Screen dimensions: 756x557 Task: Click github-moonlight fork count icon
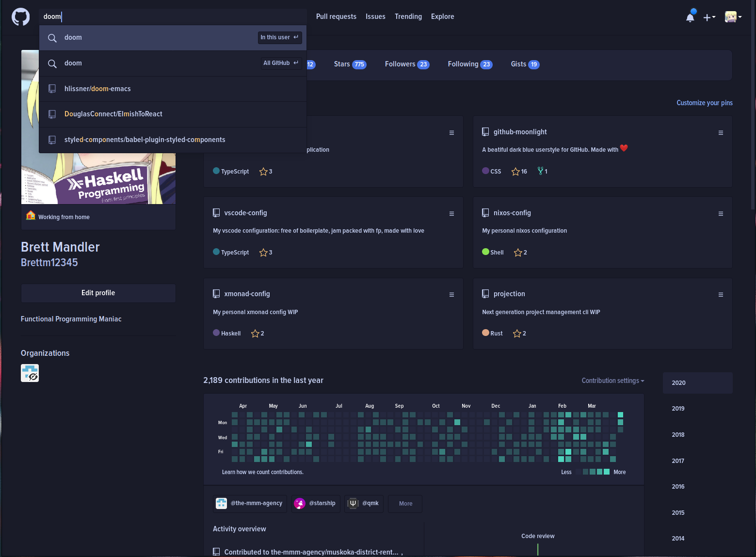540,171
